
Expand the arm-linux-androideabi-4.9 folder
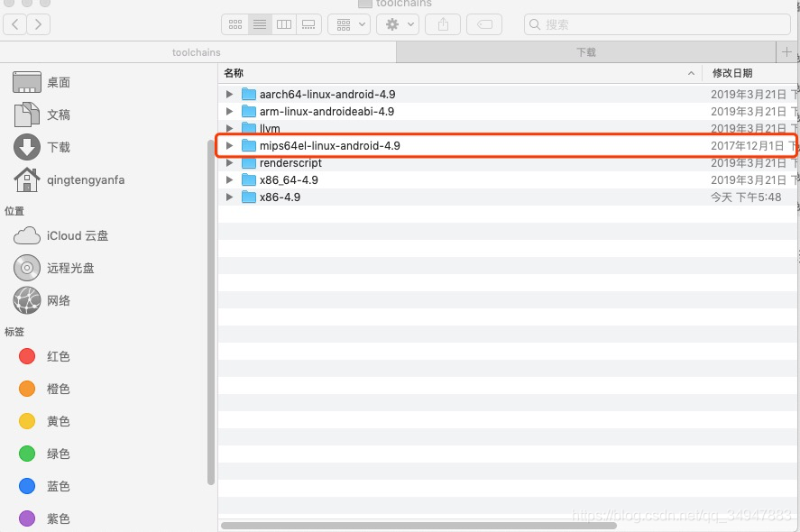[230, 111]
